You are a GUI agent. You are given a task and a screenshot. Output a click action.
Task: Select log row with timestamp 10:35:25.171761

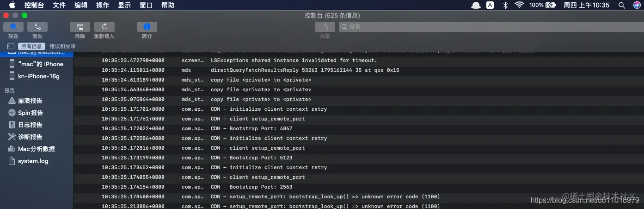[x=359, y=119]
